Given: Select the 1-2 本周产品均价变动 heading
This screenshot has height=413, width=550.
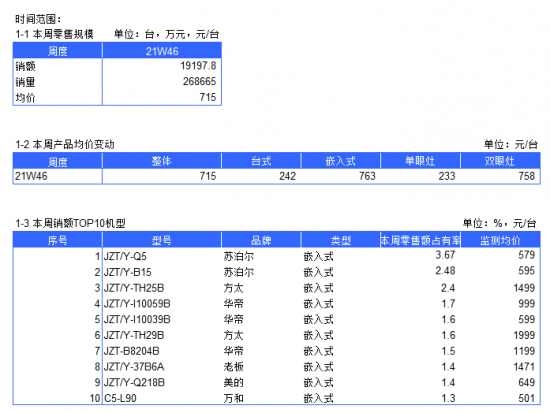Looking at the screenshot, I should 65,144.
